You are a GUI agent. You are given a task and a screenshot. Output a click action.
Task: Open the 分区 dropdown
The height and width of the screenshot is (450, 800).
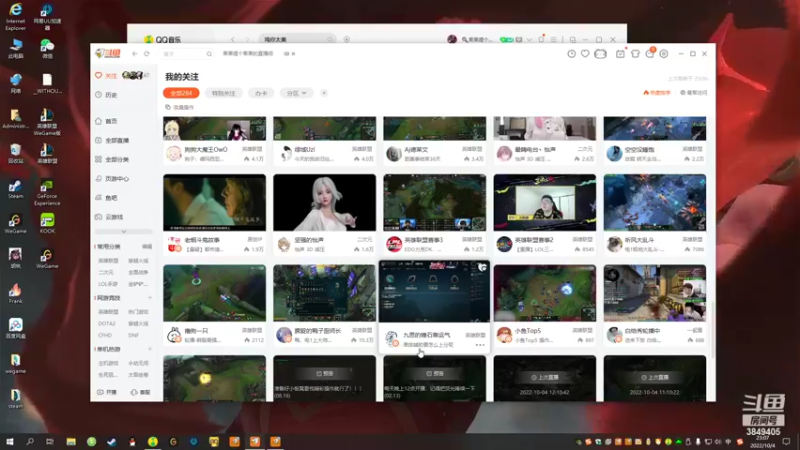296,93
